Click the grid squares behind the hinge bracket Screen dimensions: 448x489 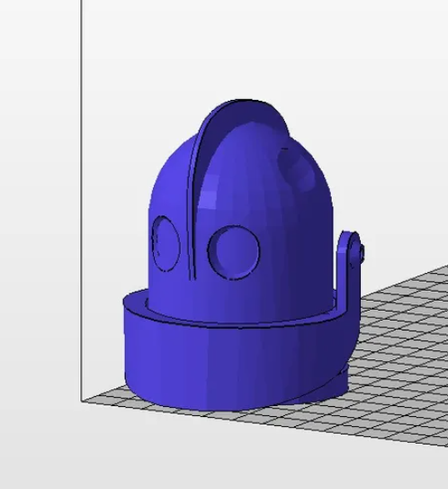405,287
